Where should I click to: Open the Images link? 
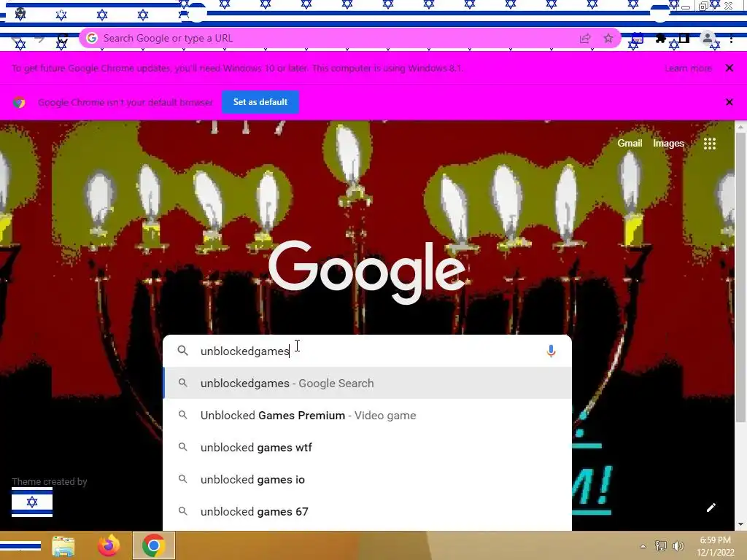click(x=668, y=144)
